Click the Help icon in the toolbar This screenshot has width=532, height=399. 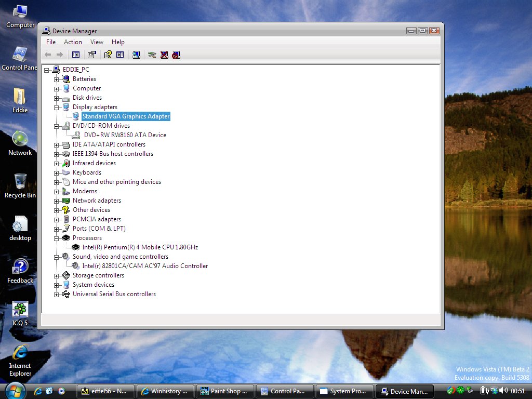(108, 55)
